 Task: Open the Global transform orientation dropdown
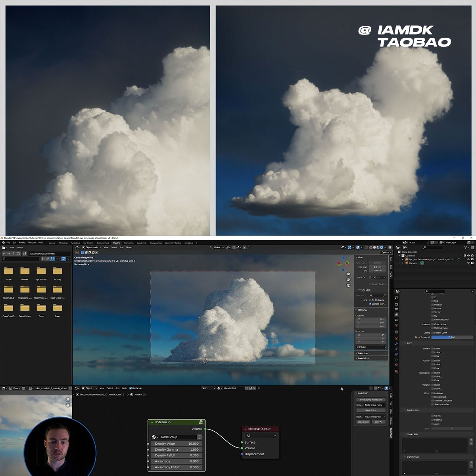(218, 247)
